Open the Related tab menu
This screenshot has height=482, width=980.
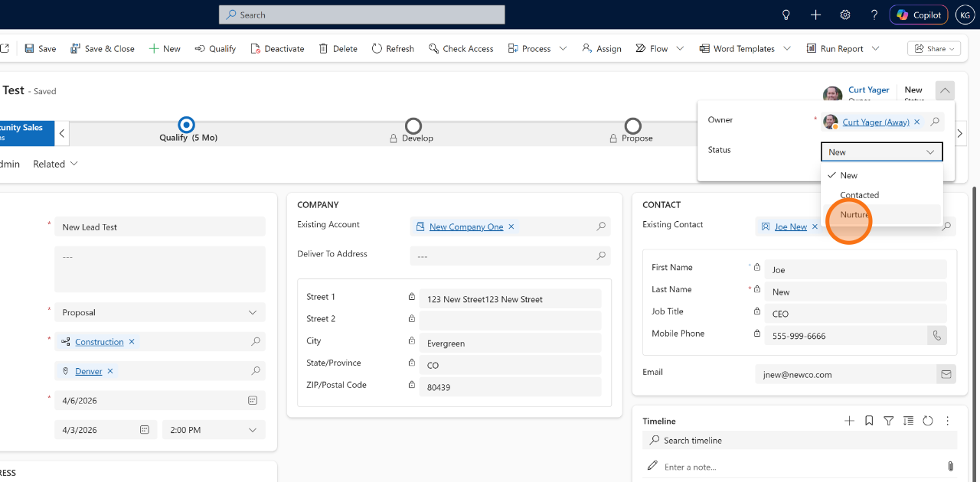(x=55, y=164)
